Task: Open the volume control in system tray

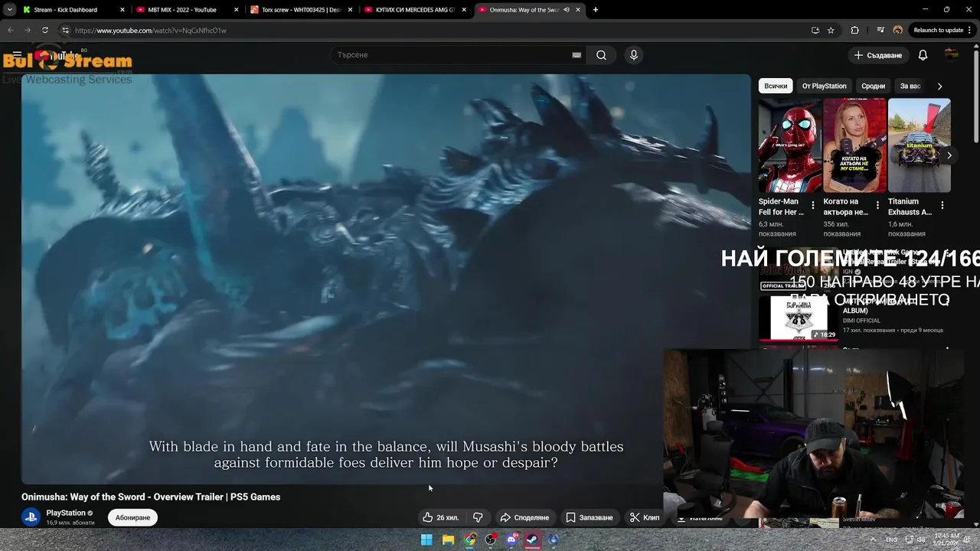Action: click(x=921, y=540)
